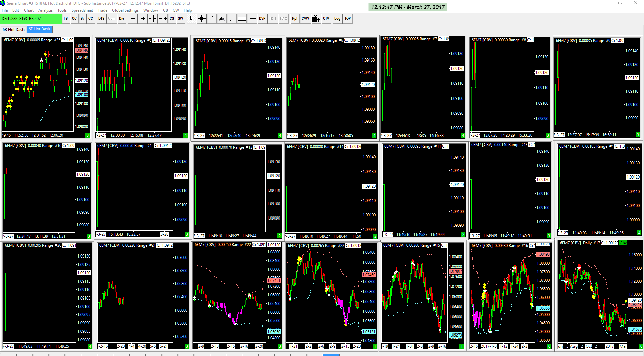644x356 pixels.
Task: Open the TW trade window grid icon
Action: click(x=315, y=19)
